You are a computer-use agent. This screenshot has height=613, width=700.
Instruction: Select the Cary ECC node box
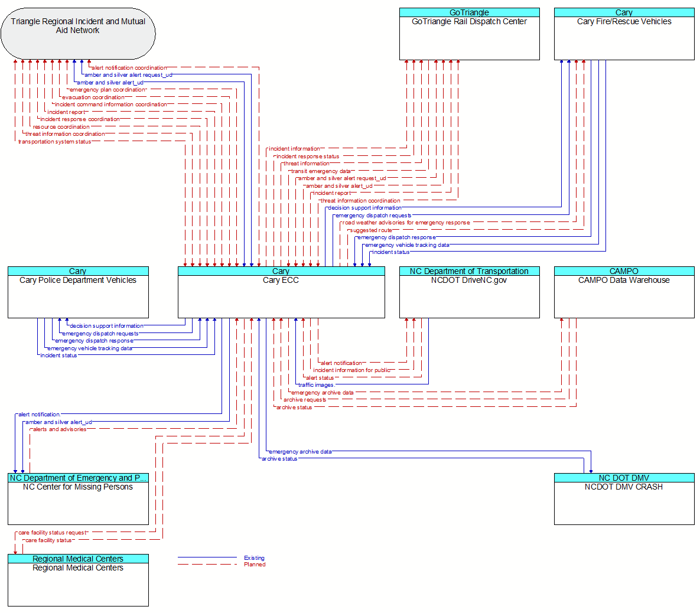click(281, 292)
